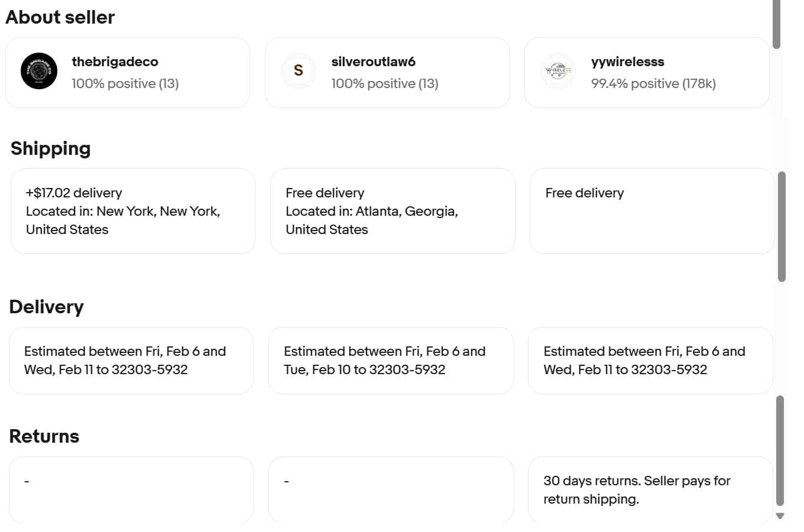The height and width of the screenshot is (532, 804).
Task: Click thebrigadeco seller avatar logo
Action: (x=39, y=71)
